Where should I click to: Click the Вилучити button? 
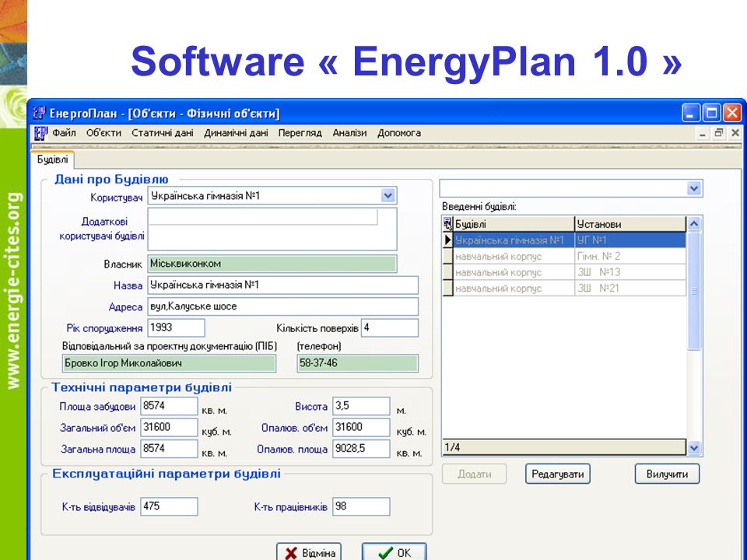point(667,474)
